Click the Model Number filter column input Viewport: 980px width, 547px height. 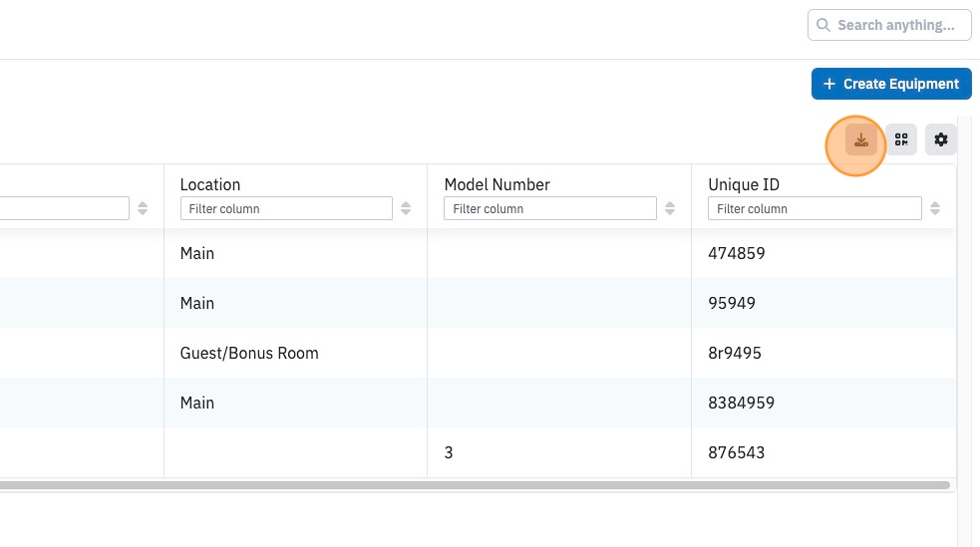tap(550, 208)
